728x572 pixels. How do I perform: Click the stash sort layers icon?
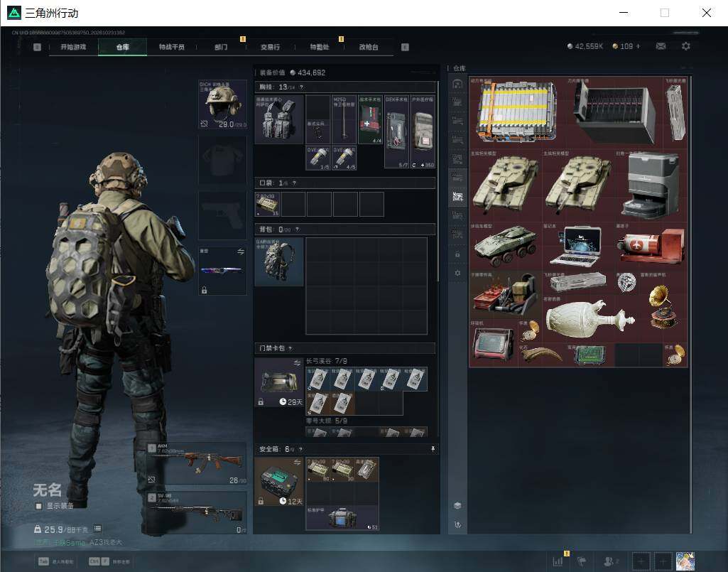[457, 505]
